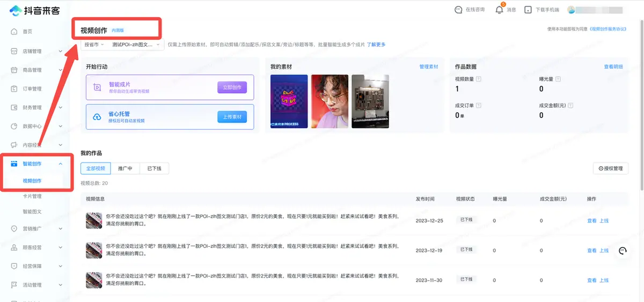Click the 抖音来客 logo
Screen dimensions: 644x302
34,10
